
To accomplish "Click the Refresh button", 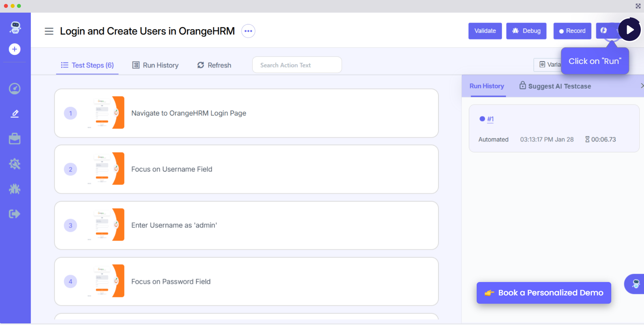I will click(x=214, y=65).
